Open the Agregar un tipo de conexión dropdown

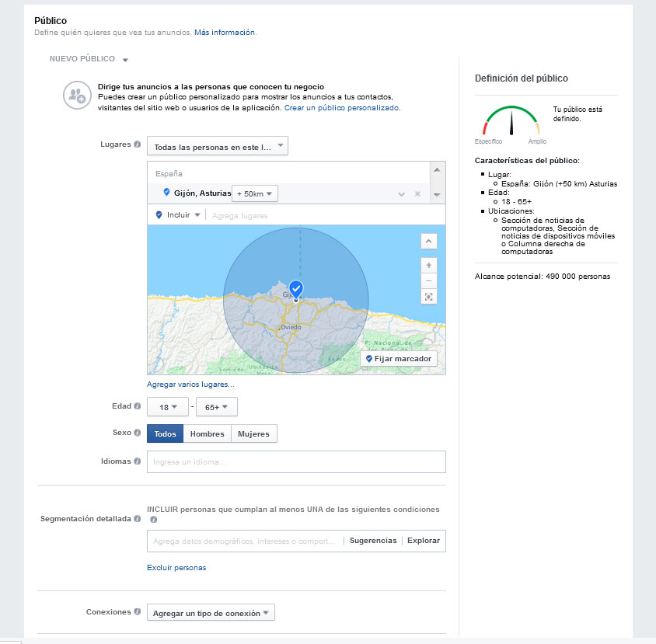point(211,613)
